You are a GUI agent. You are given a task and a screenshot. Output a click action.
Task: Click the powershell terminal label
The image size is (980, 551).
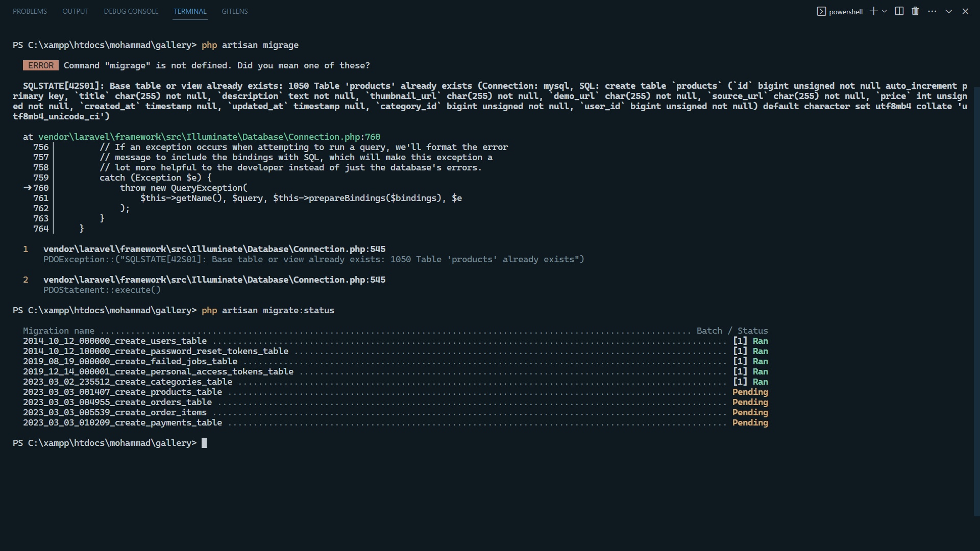846,12
